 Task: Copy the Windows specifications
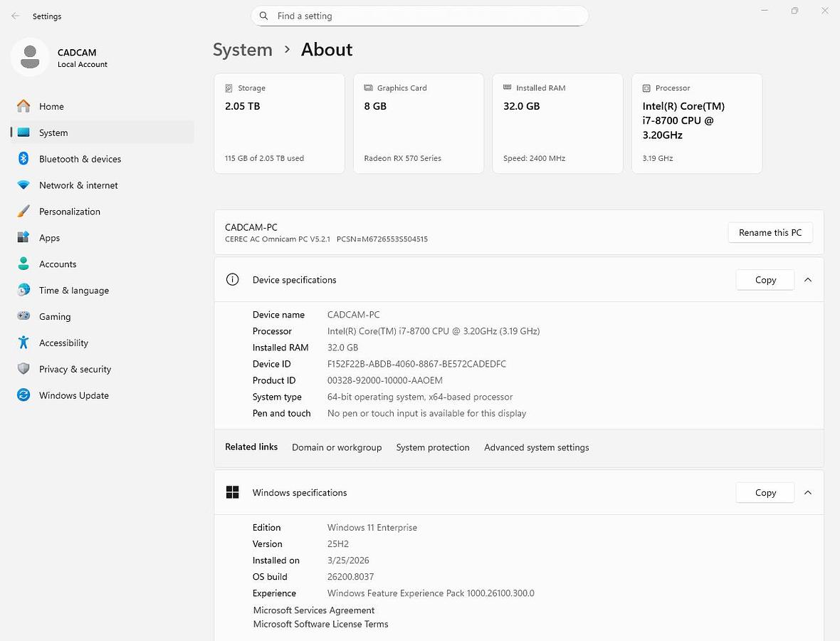(x=765, y=493)
